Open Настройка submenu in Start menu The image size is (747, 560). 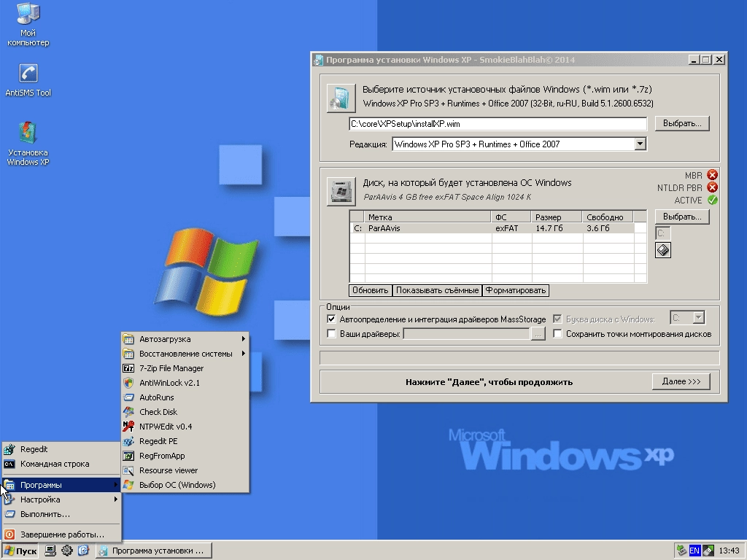61,499
